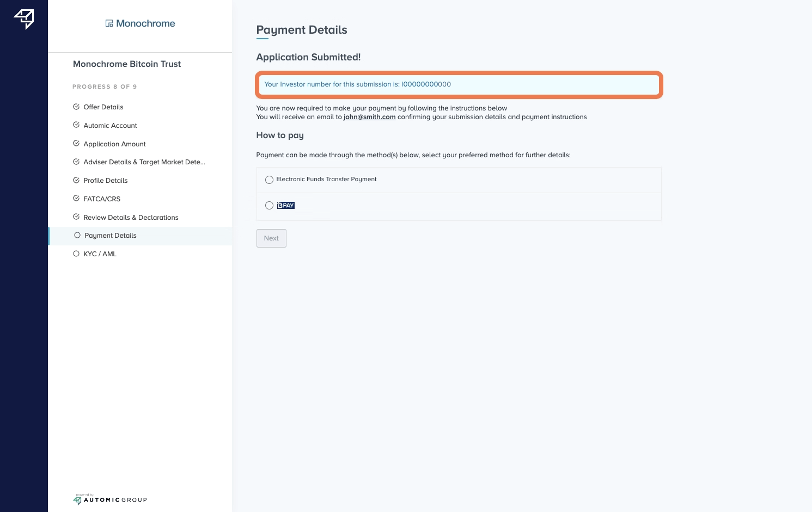Go to Application Amount step
Image resolution: width=812 pixels, height=512 pixels.
coord(114,144)
